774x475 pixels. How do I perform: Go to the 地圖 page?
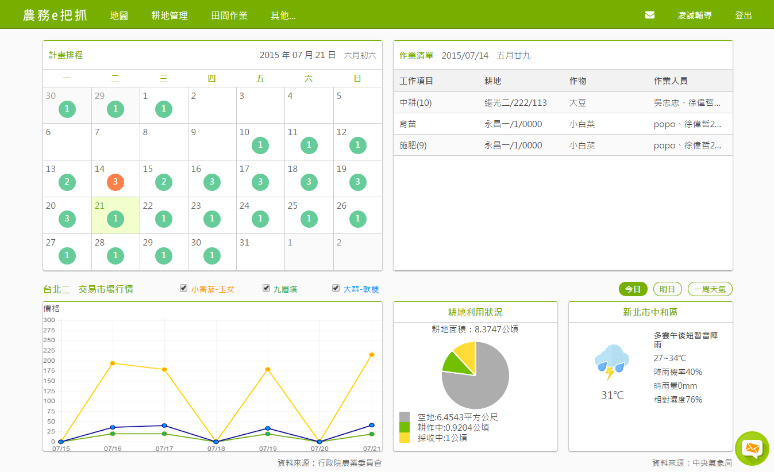pyautogui.click(x=119, y=16)
